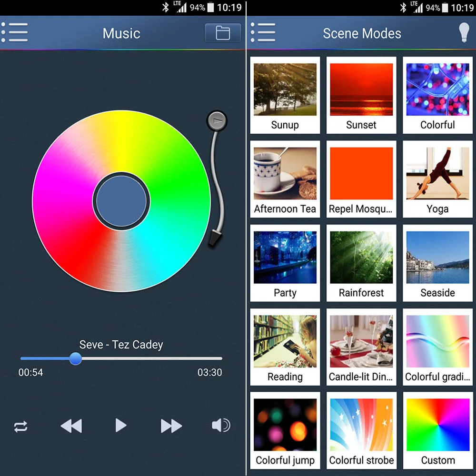Viewport: 476px width, 476px height.
Task: Click the total duration 03:30
Action: [x=210, y=373]
